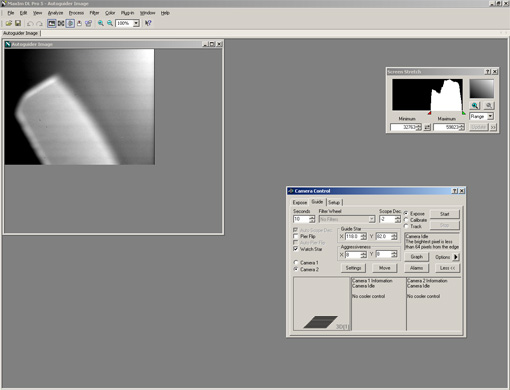Click Screen Stretch zoom-out histogram icon
The width and height of the screenshot is (510, 390).
tap(489, 106)
